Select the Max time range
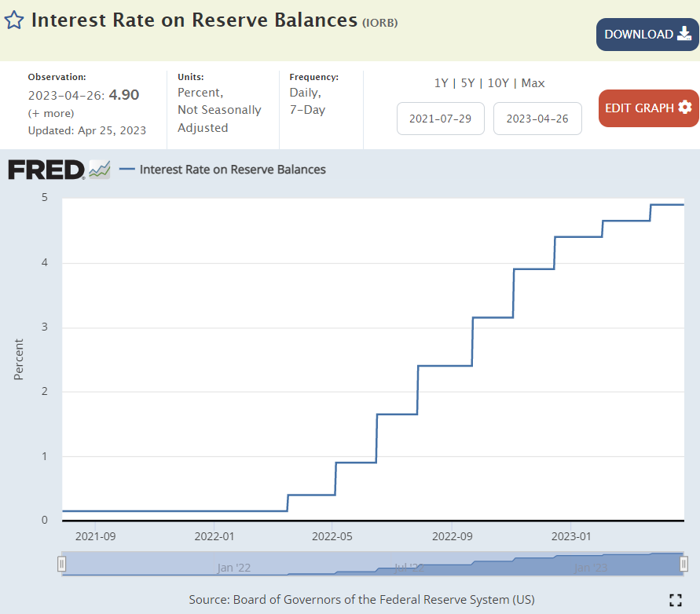Viewport: 700px width, 614px height. (533, 83)
